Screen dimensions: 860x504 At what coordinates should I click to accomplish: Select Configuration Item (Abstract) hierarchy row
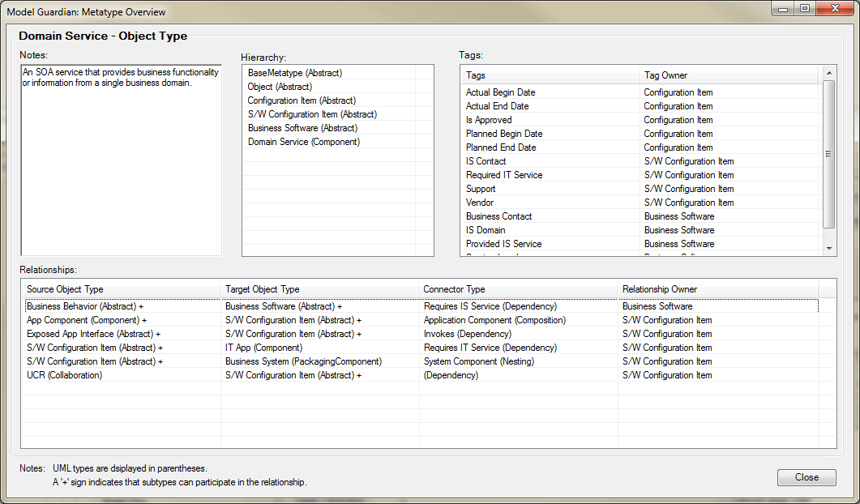click(302, 100)
